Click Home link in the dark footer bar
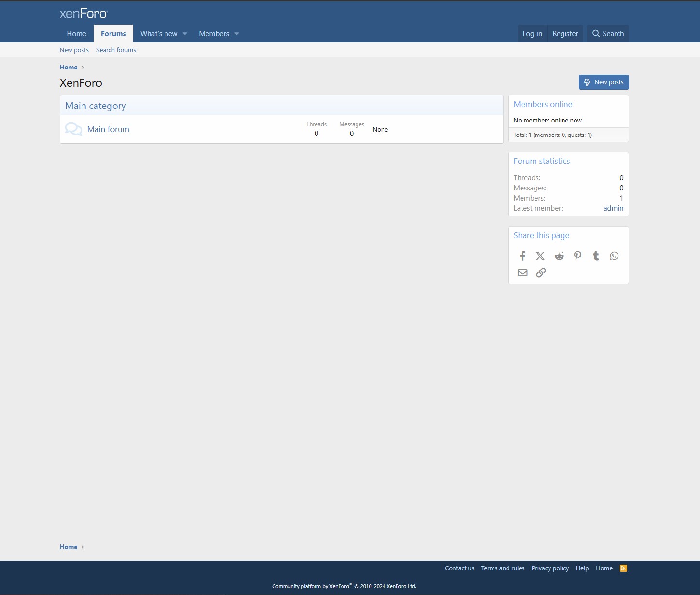Screen dimensions: 700x595 click(x=604, y=568)
